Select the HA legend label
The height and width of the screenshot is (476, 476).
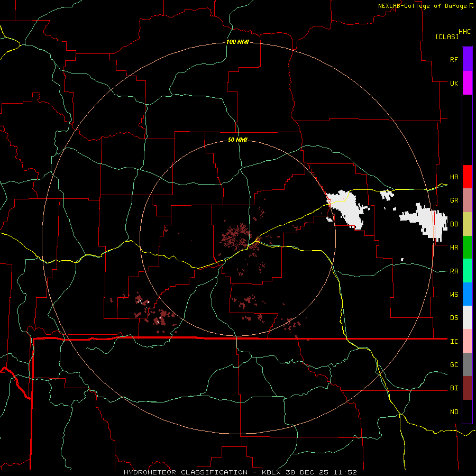(454, 177)
